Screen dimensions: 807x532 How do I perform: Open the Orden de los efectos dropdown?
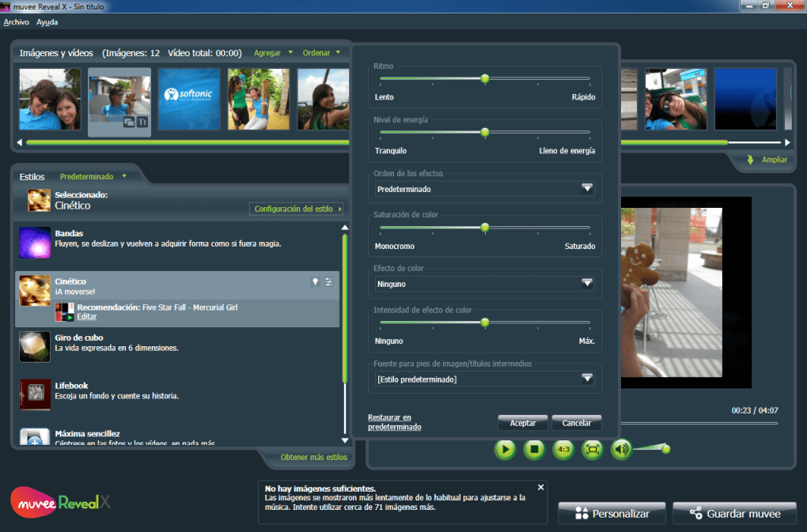[x=484, y=189]
